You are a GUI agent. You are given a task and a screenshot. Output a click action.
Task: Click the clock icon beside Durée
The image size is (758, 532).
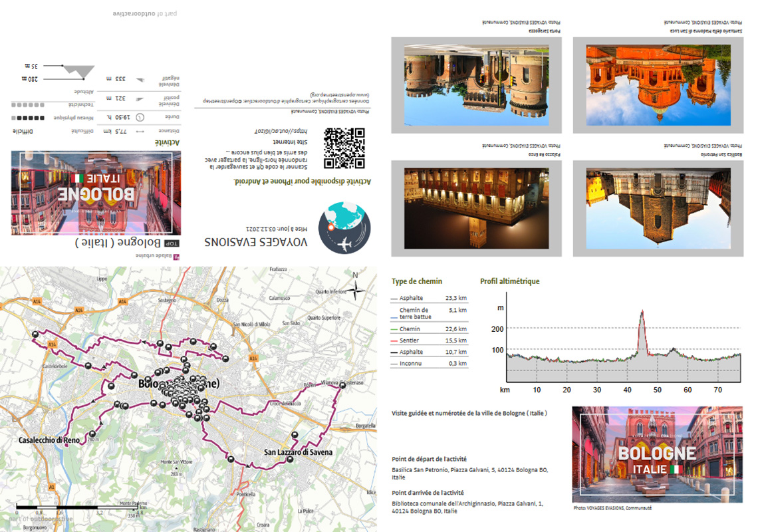coord(140,117)
